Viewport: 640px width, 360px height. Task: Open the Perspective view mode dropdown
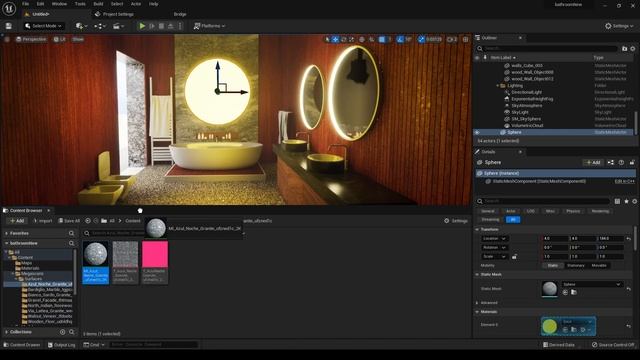click(31, 39)
